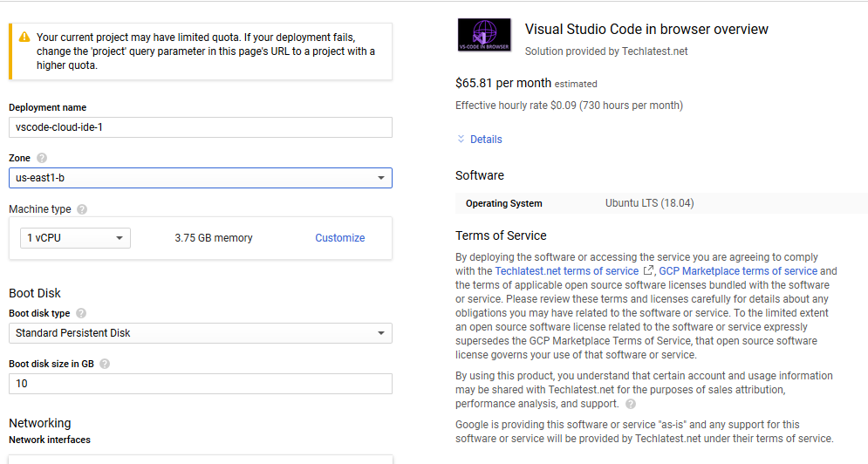
Task: Click the quota warning triangle icon
Action: 24,38
